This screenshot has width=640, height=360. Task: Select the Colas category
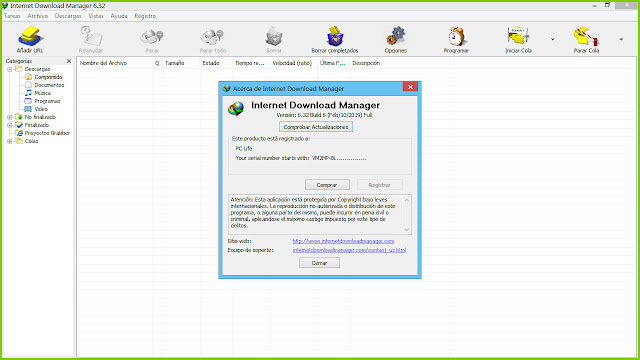(31, 141)
